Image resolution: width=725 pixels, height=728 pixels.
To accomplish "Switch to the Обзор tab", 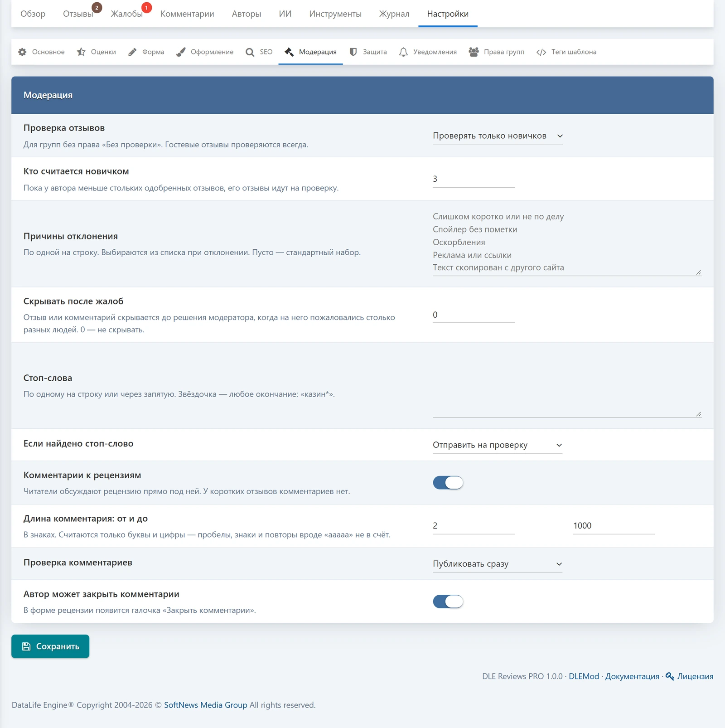I will 33,14.
